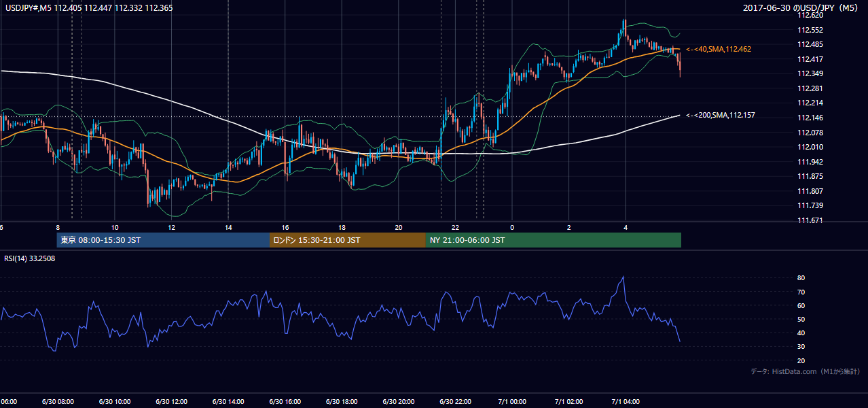Click the RSI 50 level label
This screenshot has width=868, height=408.
801,319
